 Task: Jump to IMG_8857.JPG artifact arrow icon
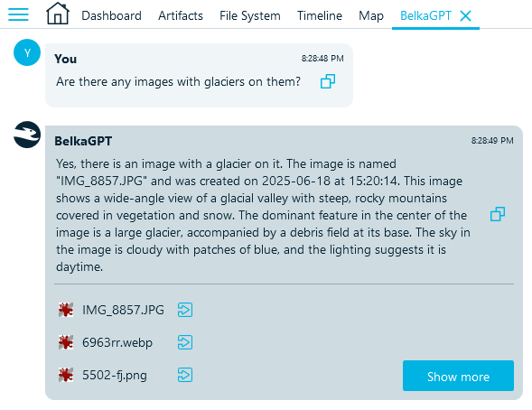click(x=185, y=310)
